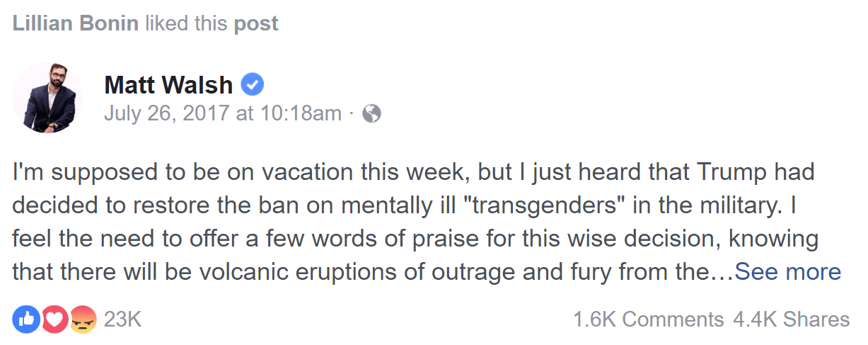Open Lillian Bonin's profile link
The height and width of the screenshot is (345, 868).
click(x=76, y=23)
